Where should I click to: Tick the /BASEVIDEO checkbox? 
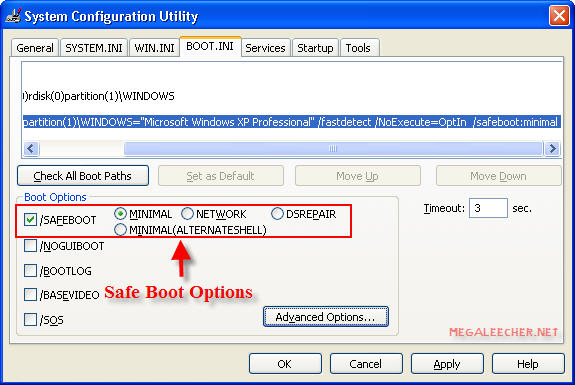(30, 294)
